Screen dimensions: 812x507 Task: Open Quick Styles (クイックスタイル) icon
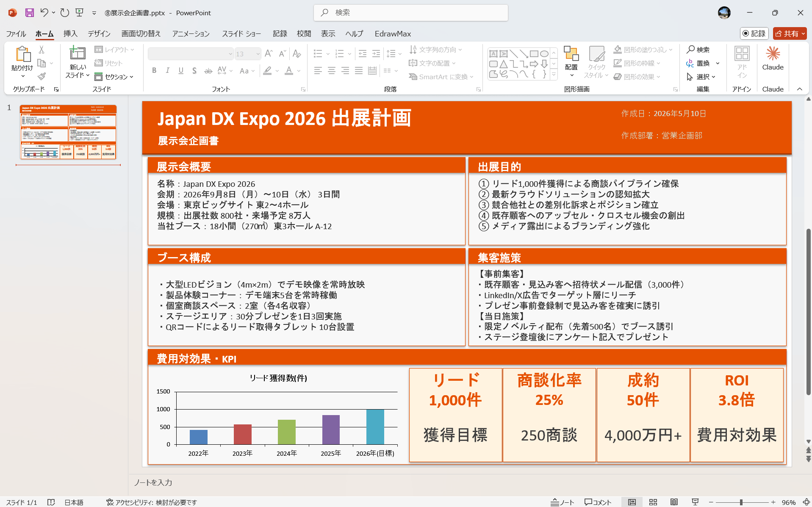pyautogui.click(x=596, y=54)
